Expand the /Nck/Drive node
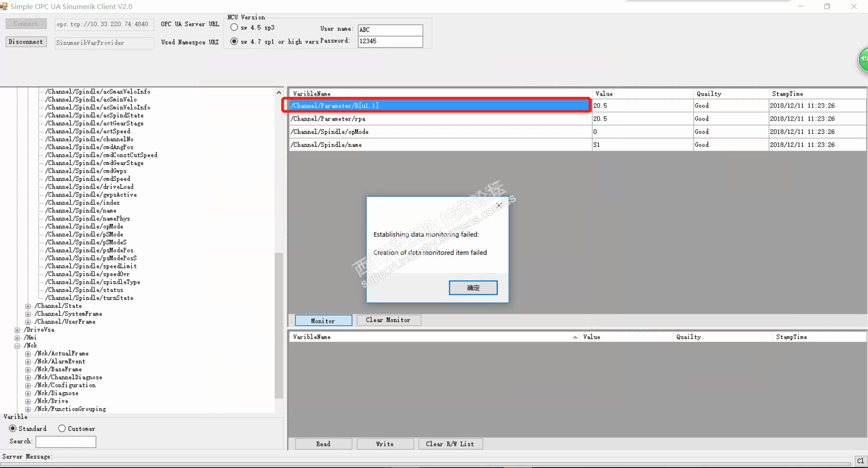The height and width of the screenshot is (468, 868). point(28,401)
